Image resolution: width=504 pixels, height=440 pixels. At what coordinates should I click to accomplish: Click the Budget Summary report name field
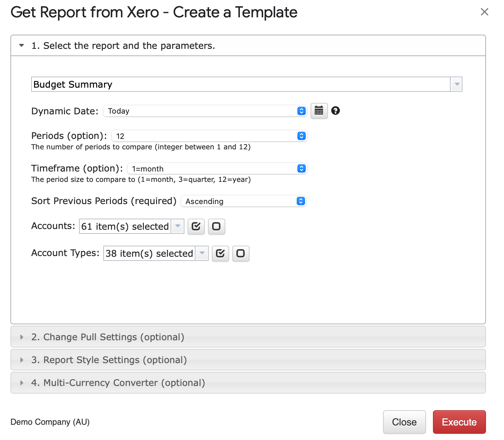[241, 84]
